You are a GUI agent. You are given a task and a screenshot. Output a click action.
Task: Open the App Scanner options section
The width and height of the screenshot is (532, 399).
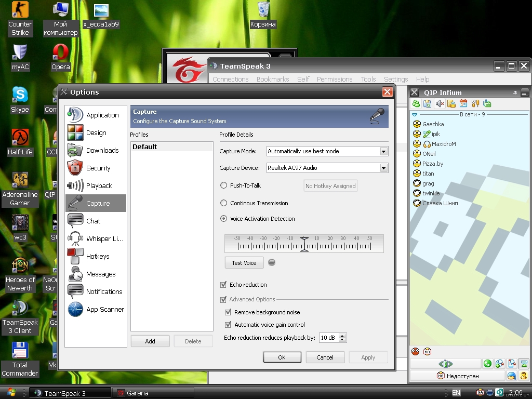click(x=96, y=309)
